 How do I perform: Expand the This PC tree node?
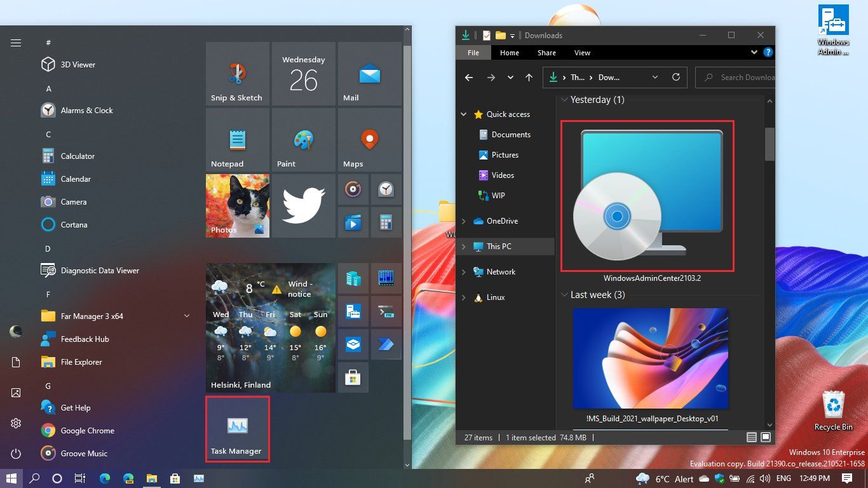(x=463, y=247)
